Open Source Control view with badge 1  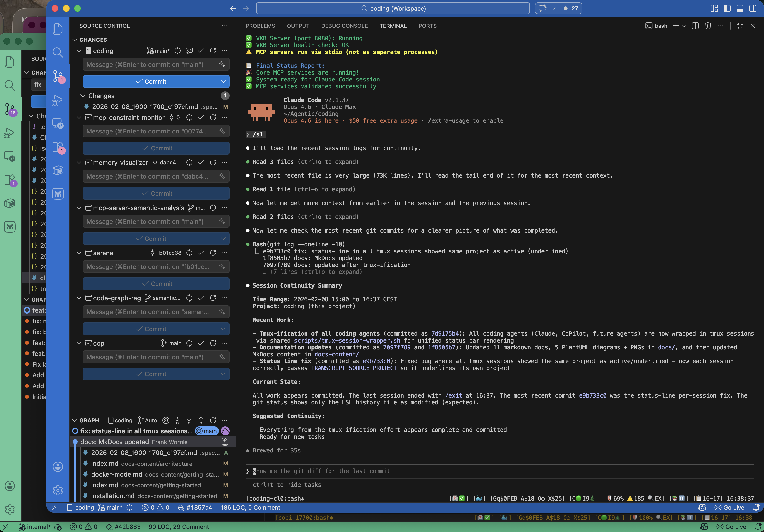coord(58,76)
